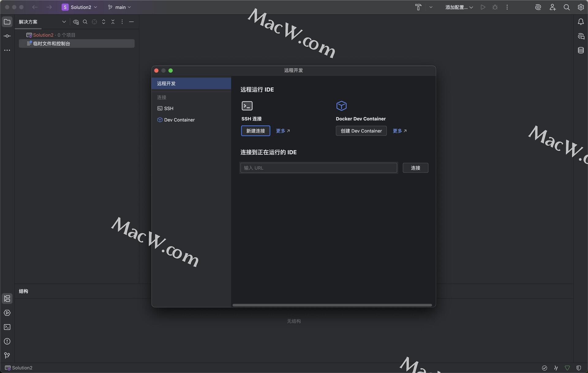This screenshot has height=373, width=588.
Task: Click the 创建 Dev Container button
Action: point(361,131)
